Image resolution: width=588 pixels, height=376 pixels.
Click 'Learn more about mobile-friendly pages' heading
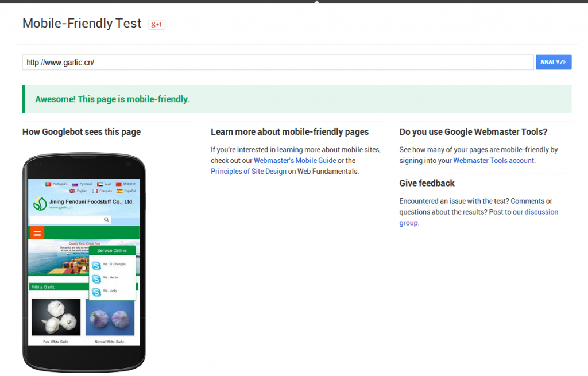(289, 132)
